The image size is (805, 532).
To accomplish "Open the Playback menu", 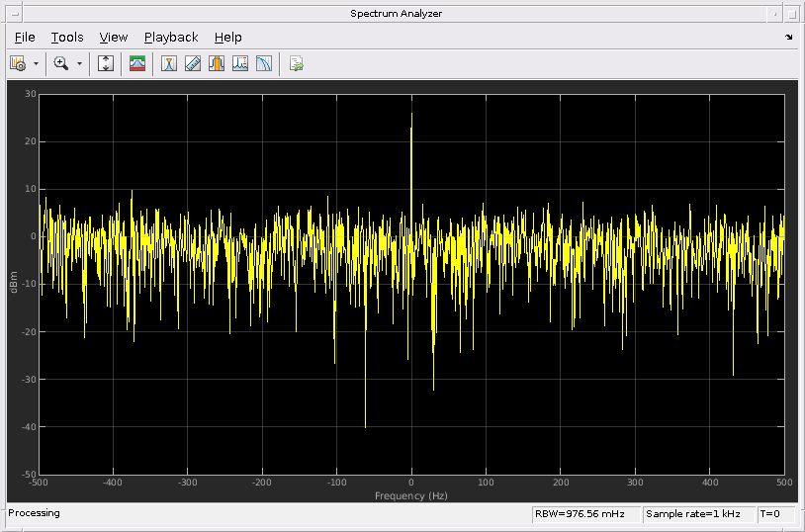I will coord(171,38).
